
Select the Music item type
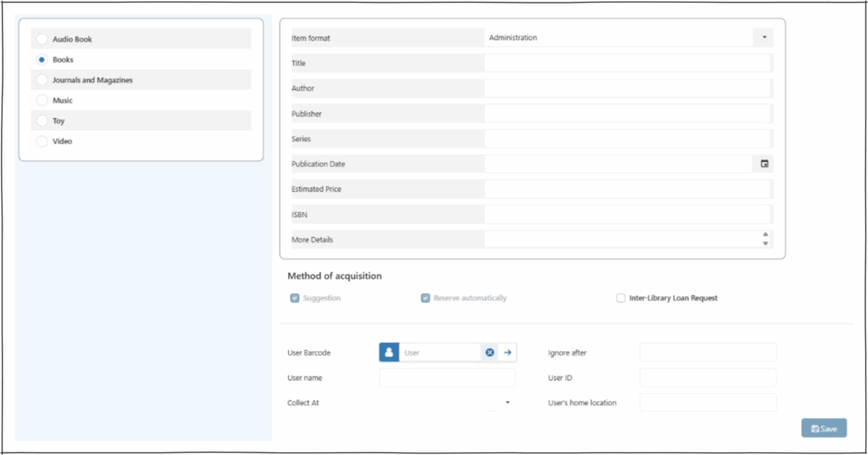(x=42, y=101)
